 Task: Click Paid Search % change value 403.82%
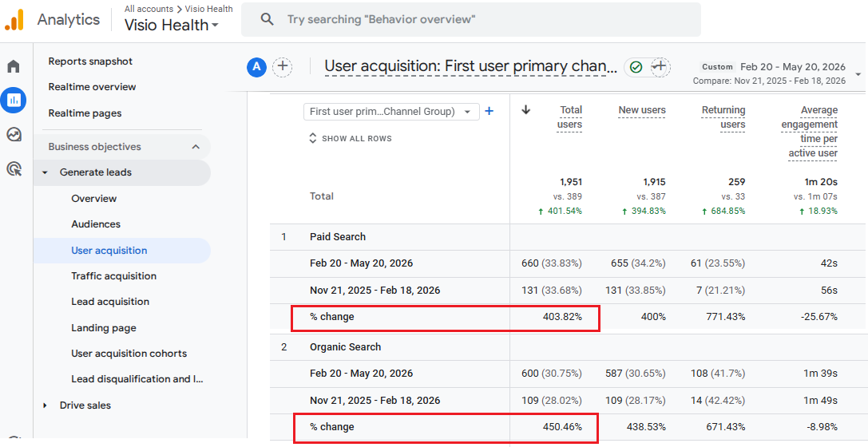[562, 317]
